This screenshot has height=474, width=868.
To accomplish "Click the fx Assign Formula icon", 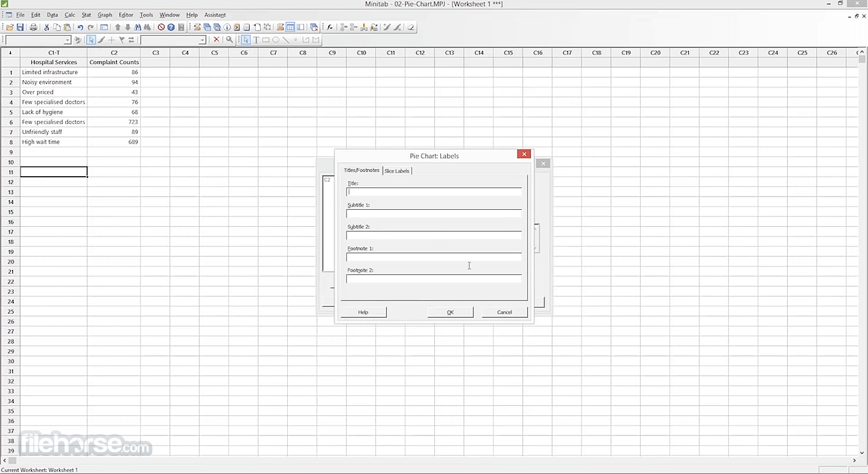I will (330, 27).
